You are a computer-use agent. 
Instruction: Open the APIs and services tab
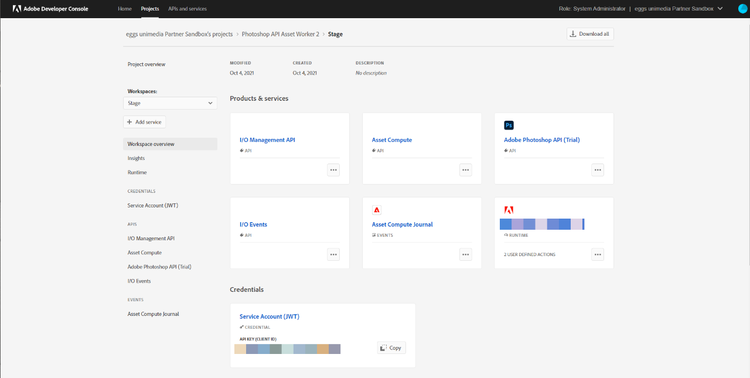188,9
